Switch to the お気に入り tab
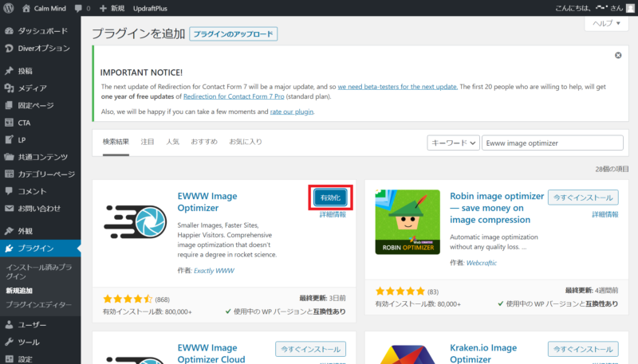This screenshot has width=638, height=364. [x=246, y=142]
